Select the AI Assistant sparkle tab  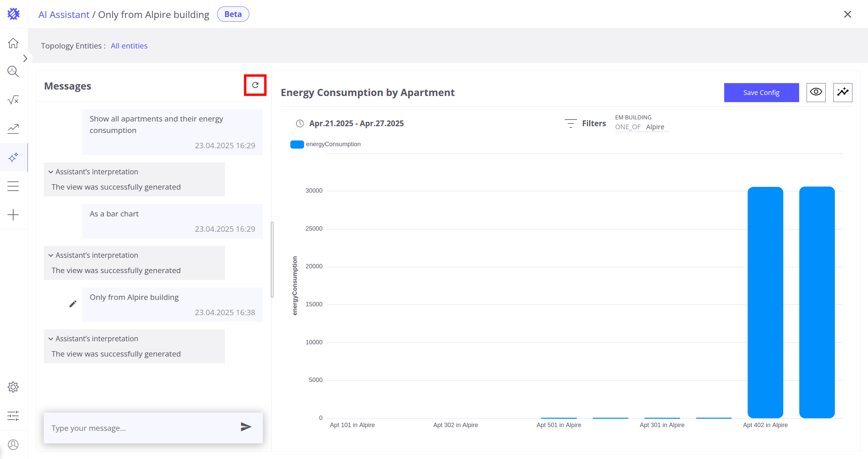[x=13, y=157]
